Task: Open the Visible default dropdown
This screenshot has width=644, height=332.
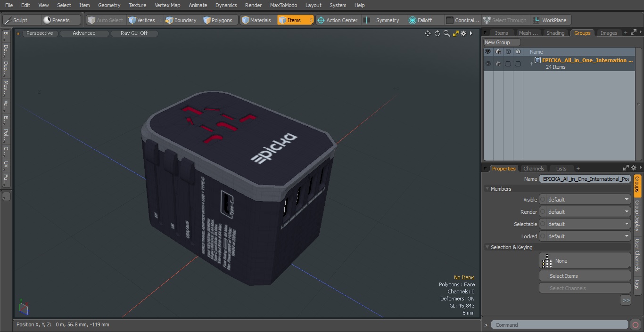Action: point(588,200)
